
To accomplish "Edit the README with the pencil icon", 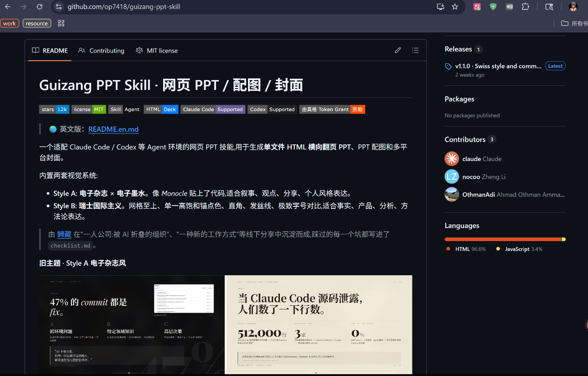I will click(x=398, y=50).
